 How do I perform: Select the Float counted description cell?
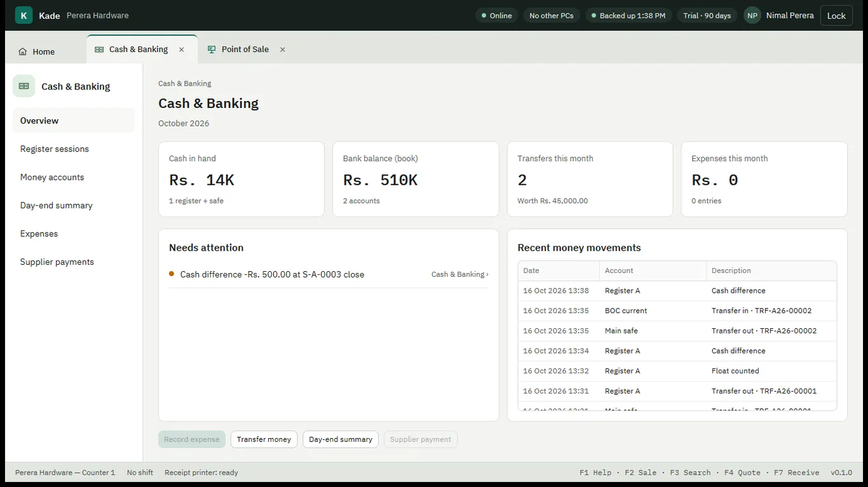click(771, 371)
